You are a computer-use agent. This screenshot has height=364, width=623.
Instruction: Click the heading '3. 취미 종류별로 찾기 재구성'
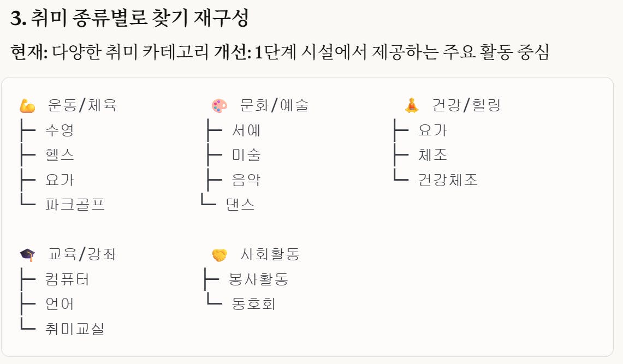(129, 19)
